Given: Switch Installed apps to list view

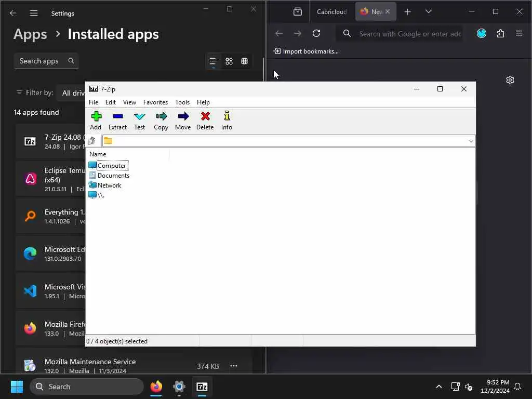Looking at the screenshot, I should pos(213,61).
